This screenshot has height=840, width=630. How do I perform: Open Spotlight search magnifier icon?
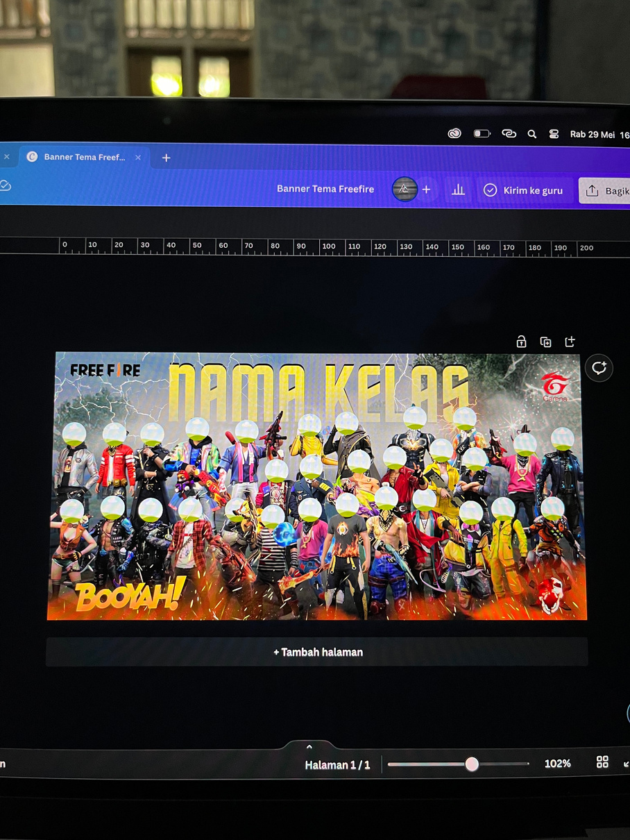pyautogui.click(x=532, y=134)
